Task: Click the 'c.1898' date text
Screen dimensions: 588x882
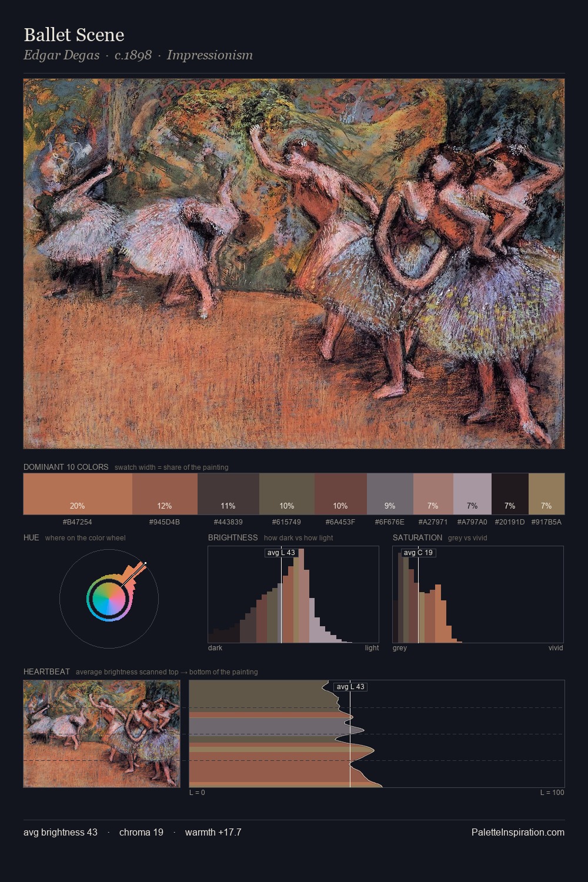Action: pyautogui.click(x=133, y=55)
